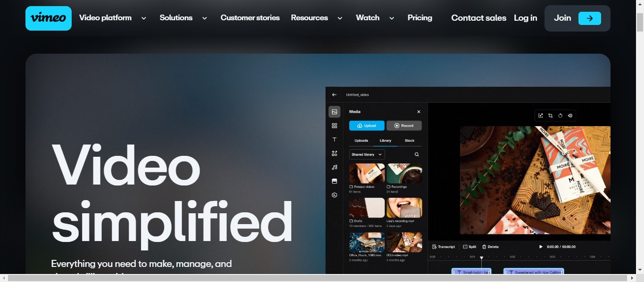644x282 pixels.
Task: Open Customer stories in navigation
Action: click(250, 18)
